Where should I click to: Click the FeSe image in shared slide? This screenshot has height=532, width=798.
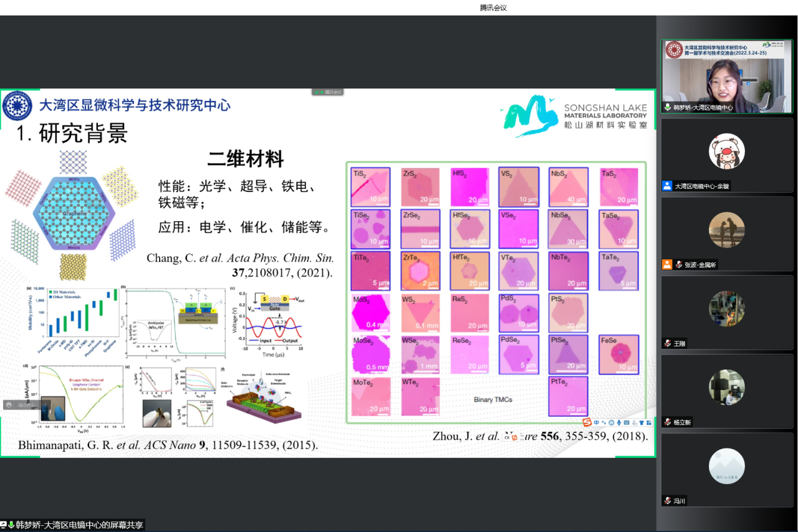coord(619,354)
